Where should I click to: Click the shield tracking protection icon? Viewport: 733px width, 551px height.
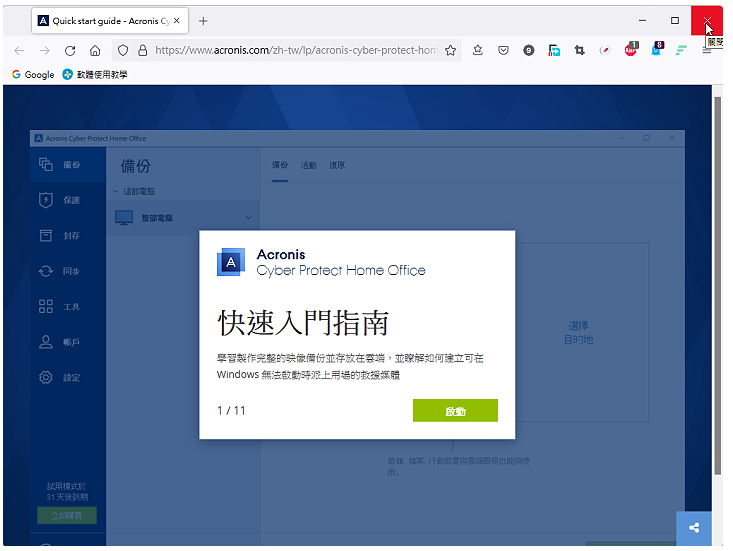click(x=122, y=50)
